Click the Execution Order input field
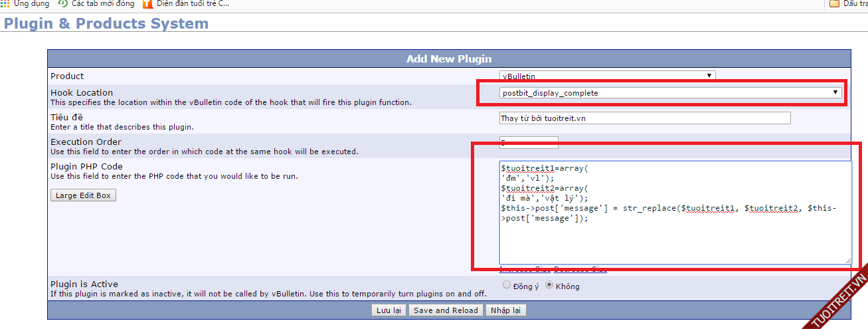 (x=529, y=142)
